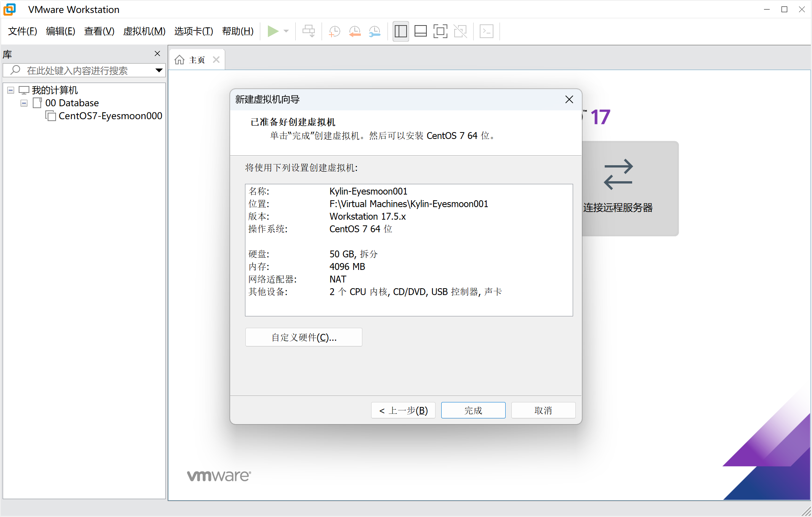The height and width of the screenshot is (517, 812).
Task: Open the 虚拟机(M) menu
Action: pos(144,31)
